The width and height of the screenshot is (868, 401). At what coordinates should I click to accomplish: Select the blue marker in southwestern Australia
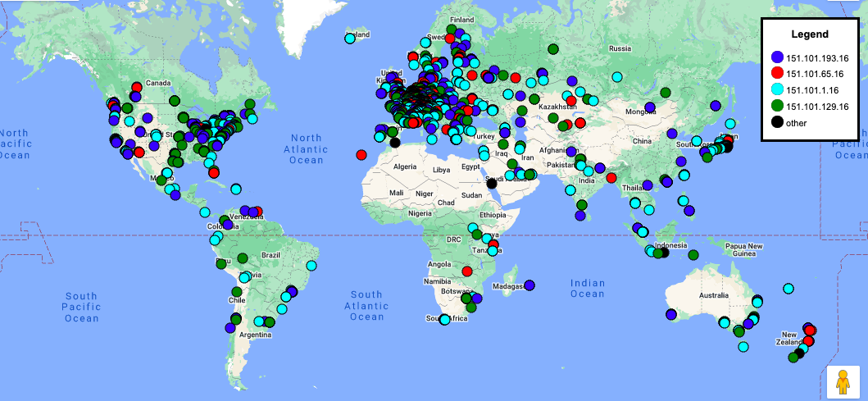coord(671,315)
